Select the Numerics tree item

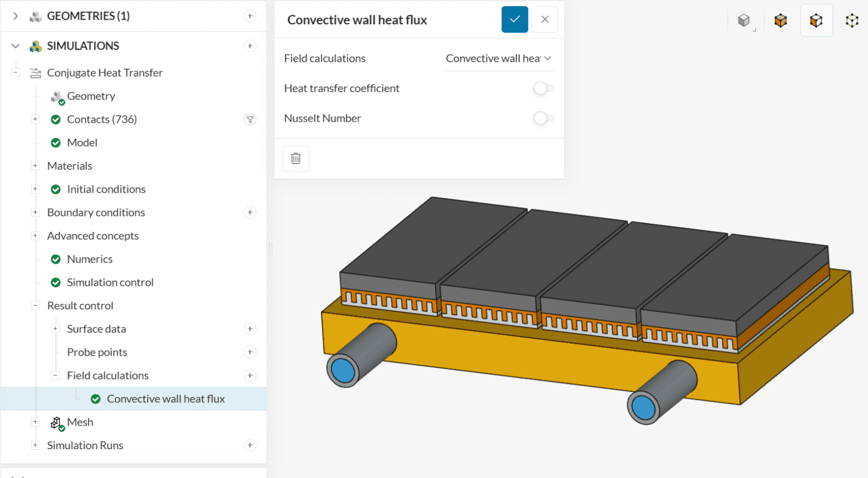tap(89, 259)
